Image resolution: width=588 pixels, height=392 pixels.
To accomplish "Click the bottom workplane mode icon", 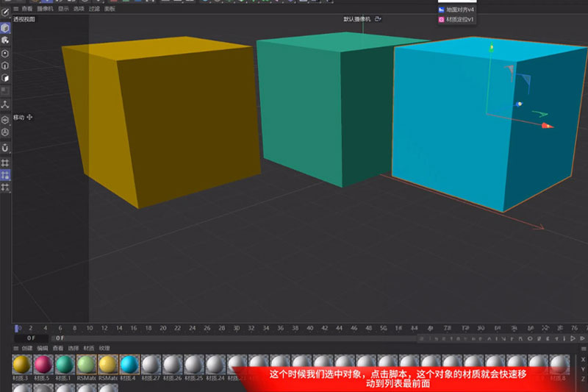I will [5, 187].
